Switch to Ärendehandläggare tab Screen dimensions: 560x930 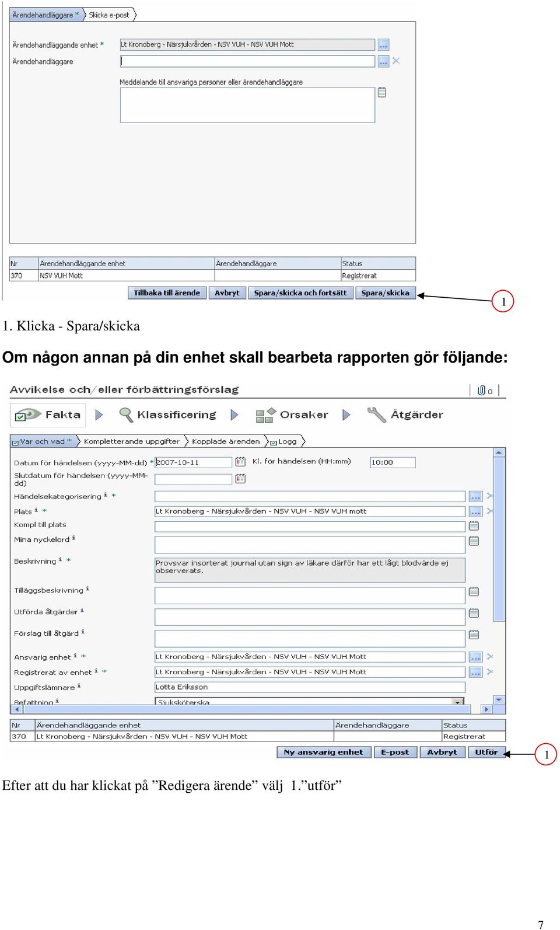click(46, 15)
